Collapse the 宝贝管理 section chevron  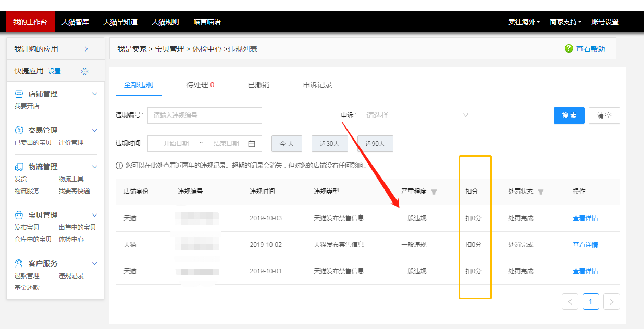point(94,215)
